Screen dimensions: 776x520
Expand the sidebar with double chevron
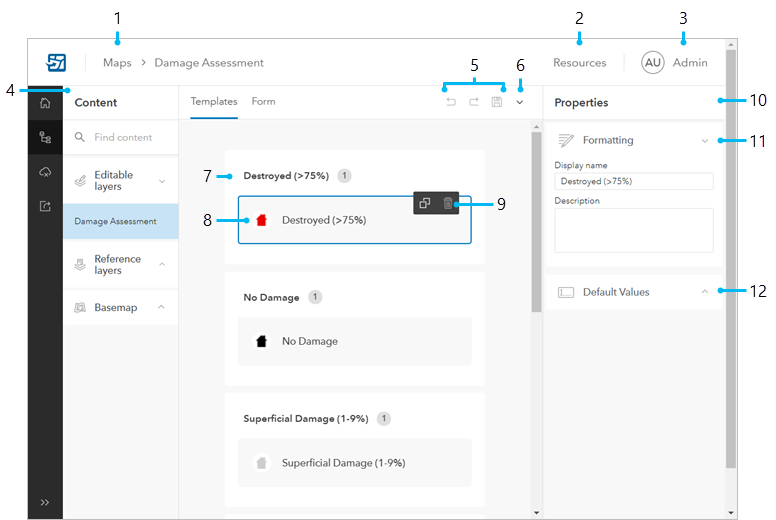click(45, 502)
